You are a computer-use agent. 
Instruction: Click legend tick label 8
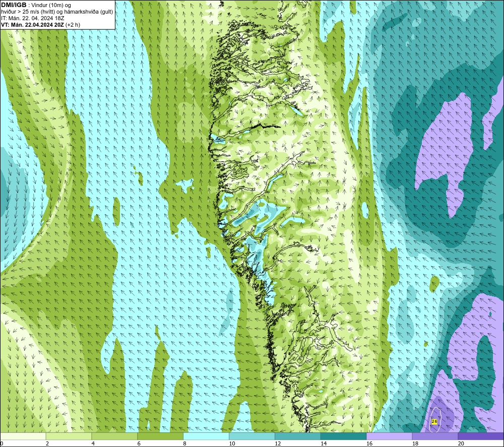click(185, 443)
